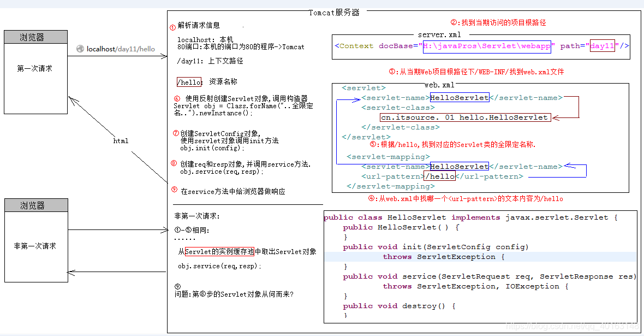
Task: Select the 创建ServletConfig对象 line
Action: [220, 134]
